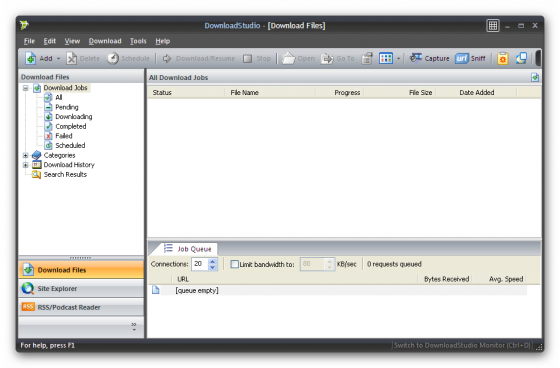This screenshot has height=368, width=560.
Task: Click the RSS/Podcast Reader icon
Action: pos(28,307)
